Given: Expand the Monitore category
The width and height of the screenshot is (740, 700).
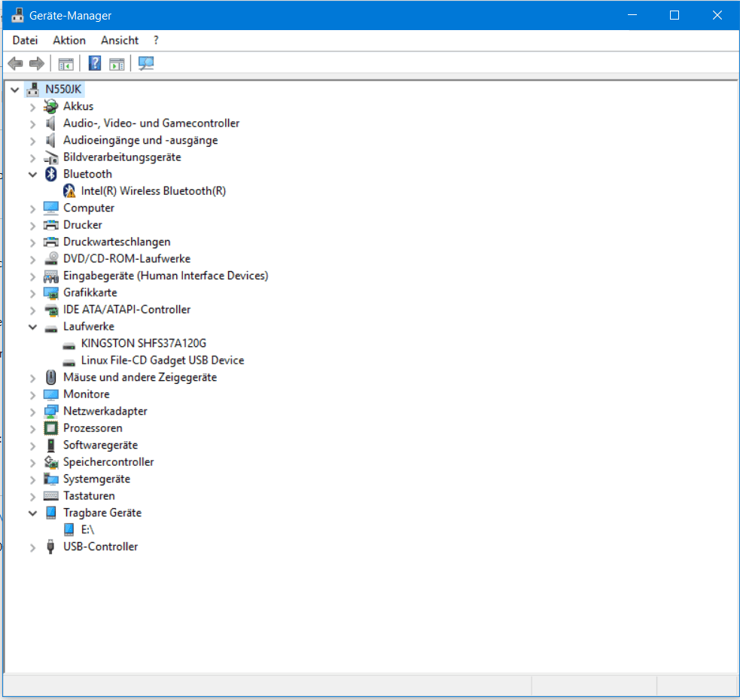Looking at the screenshot, I should tap(32, 395).
